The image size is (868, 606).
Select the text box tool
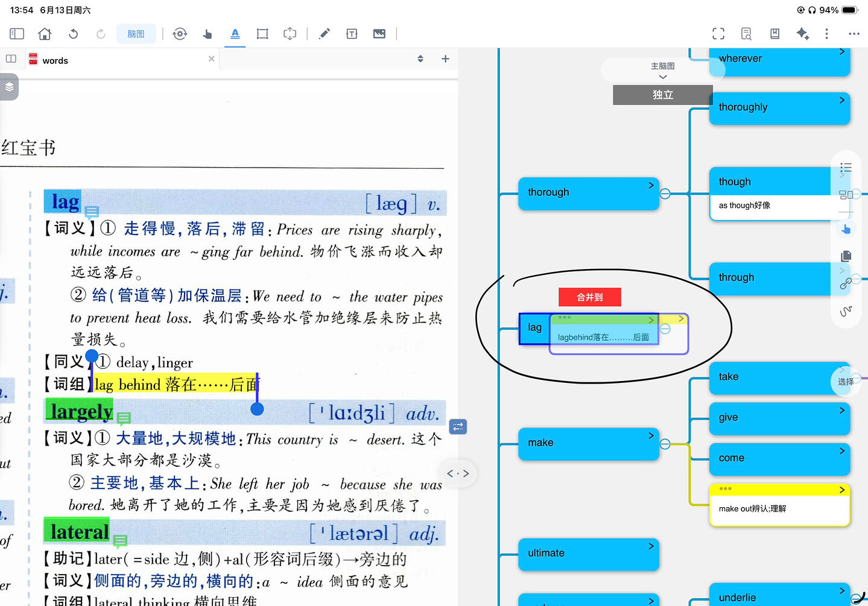tap(352, 34)
